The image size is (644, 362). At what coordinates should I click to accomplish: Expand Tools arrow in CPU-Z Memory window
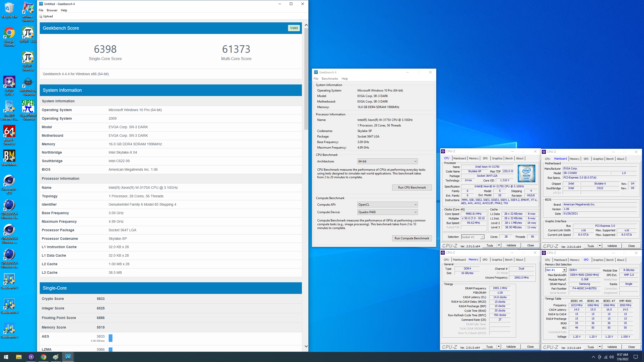(499, 347)
